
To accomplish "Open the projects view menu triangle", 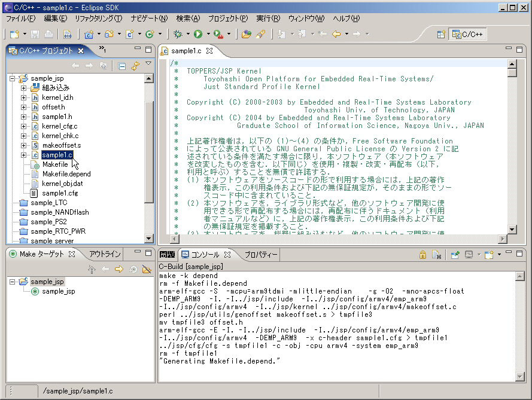I will [148, 63].
